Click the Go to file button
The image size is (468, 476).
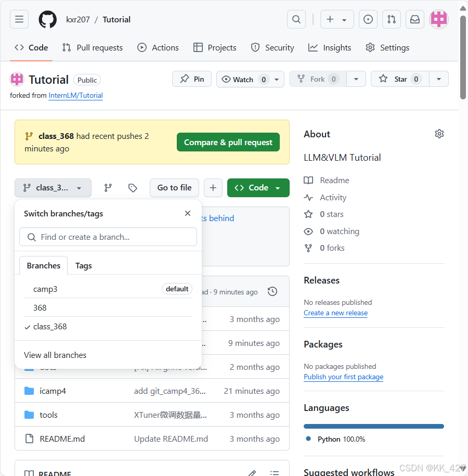tap(175, 188)
